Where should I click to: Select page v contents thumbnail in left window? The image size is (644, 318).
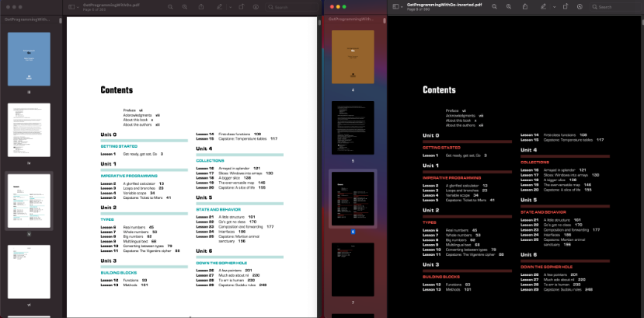tap(30, 201)
